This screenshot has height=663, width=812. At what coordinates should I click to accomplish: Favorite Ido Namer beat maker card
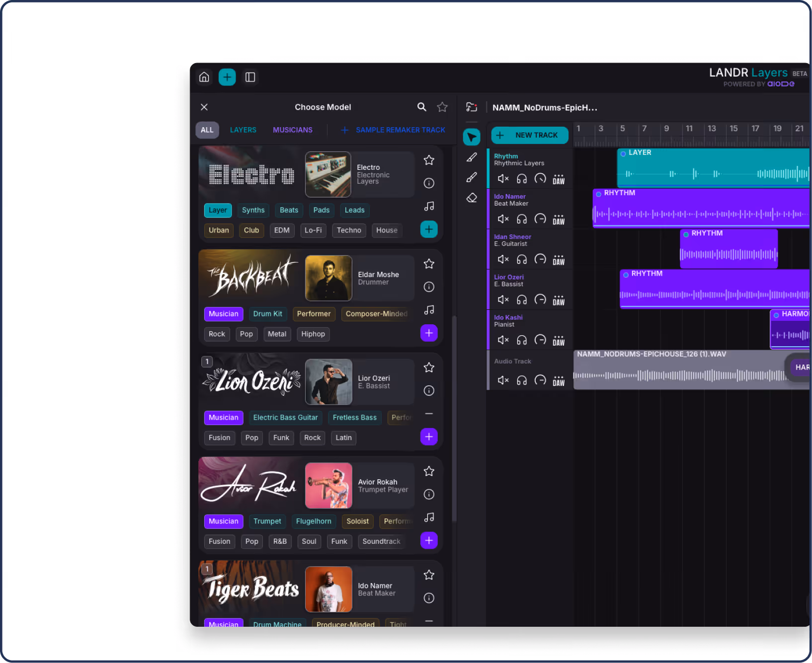coord(429,575)
